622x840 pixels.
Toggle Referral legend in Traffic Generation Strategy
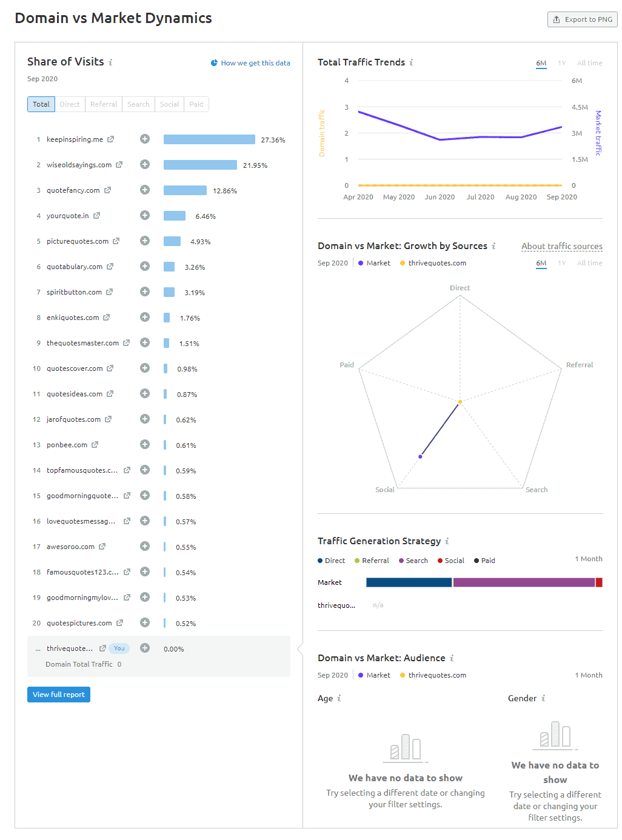click(372, 561)
